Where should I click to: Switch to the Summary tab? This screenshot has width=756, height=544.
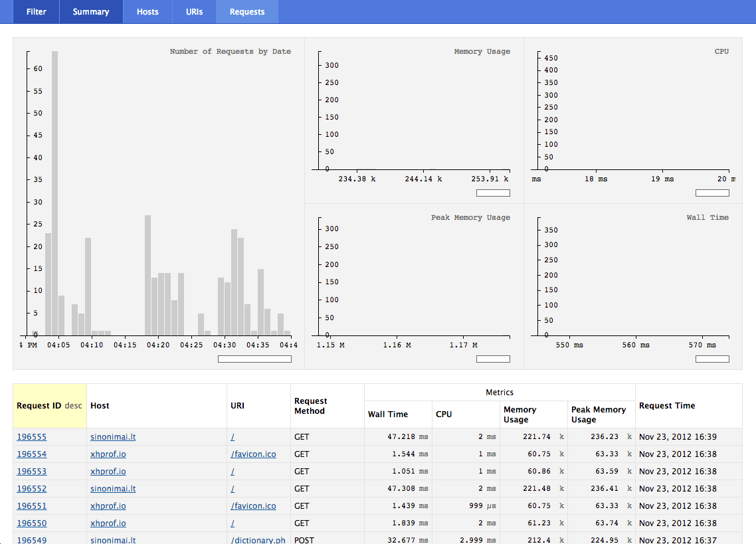[x=90, y=11]
